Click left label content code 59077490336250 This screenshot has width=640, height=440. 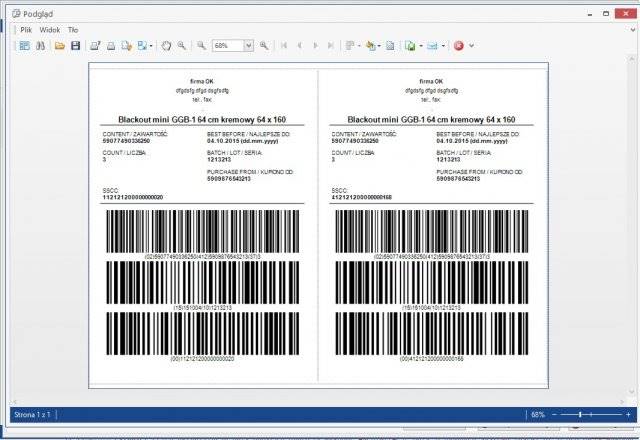click(x=126, y=141)
